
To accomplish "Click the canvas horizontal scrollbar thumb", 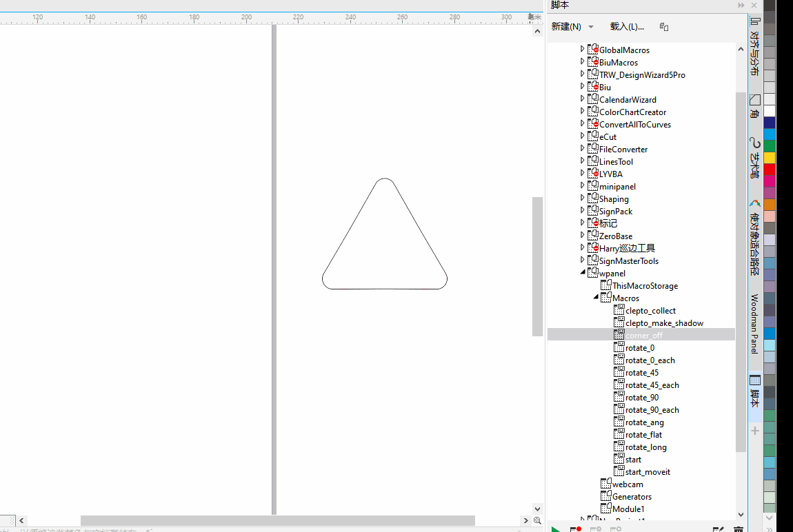I will tap(278, 520).
